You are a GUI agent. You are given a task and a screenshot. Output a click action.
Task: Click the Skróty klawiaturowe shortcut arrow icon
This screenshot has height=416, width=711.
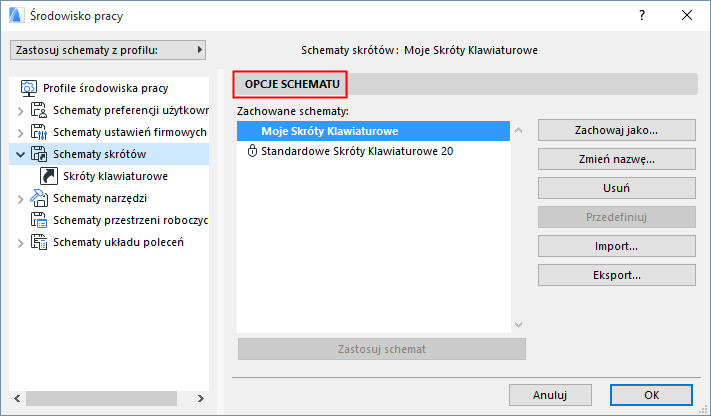point(48,176)
